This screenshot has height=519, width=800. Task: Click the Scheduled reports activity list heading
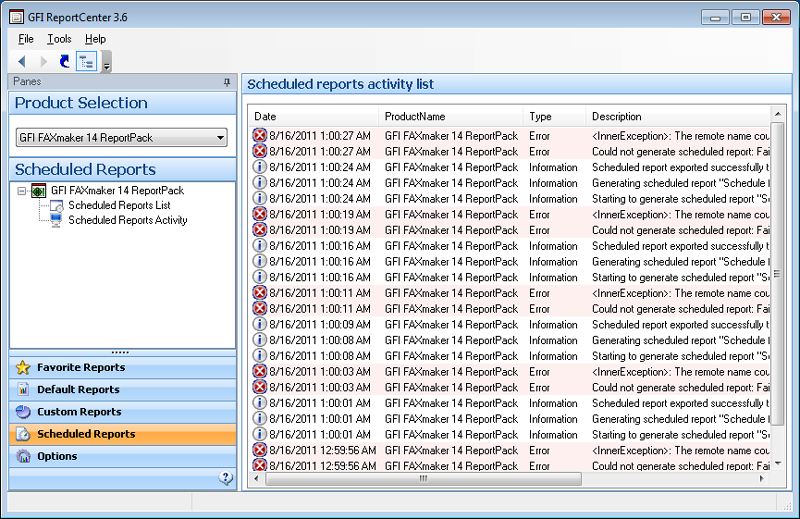(x=340, y=84)
